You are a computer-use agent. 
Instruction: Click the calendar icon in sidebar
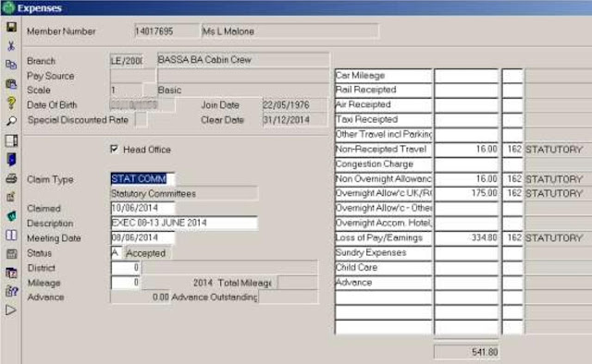11,273
